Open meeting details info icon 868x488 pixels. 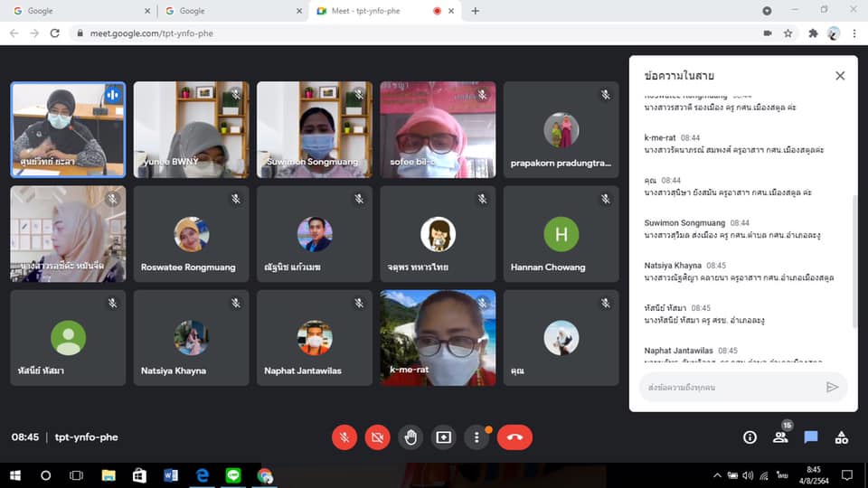click(750, 437)
